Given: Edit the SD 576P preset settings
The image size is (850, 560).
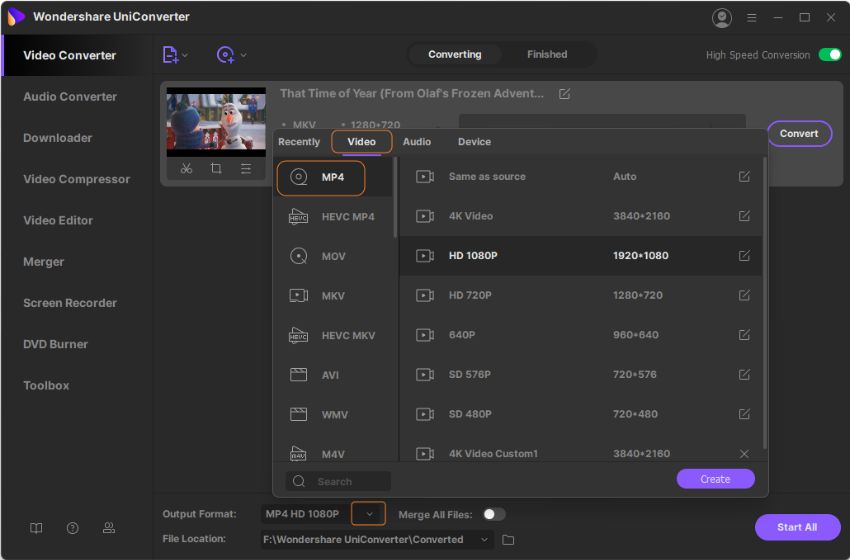Looking at the screenshot, I should tap(744, 375).
